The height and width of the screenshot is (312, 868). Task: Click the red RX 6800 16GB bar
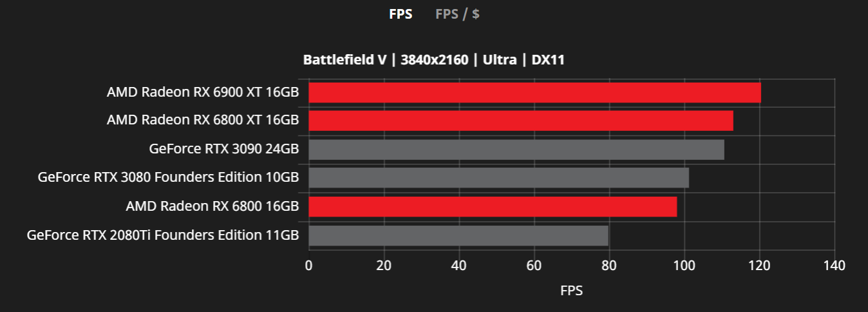click(493, 207)
